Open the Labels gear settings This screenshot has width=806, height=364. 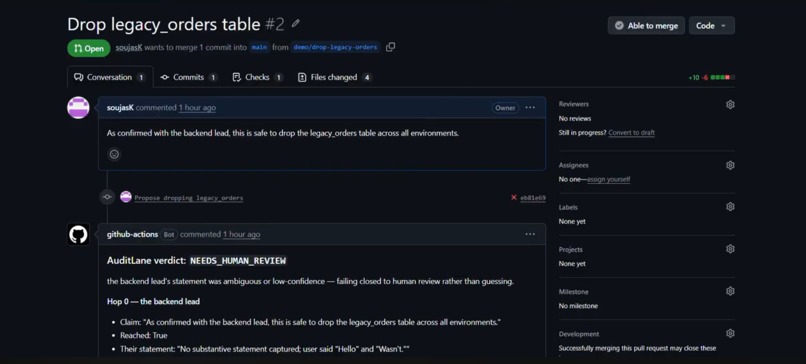click(x=730, y=207)
